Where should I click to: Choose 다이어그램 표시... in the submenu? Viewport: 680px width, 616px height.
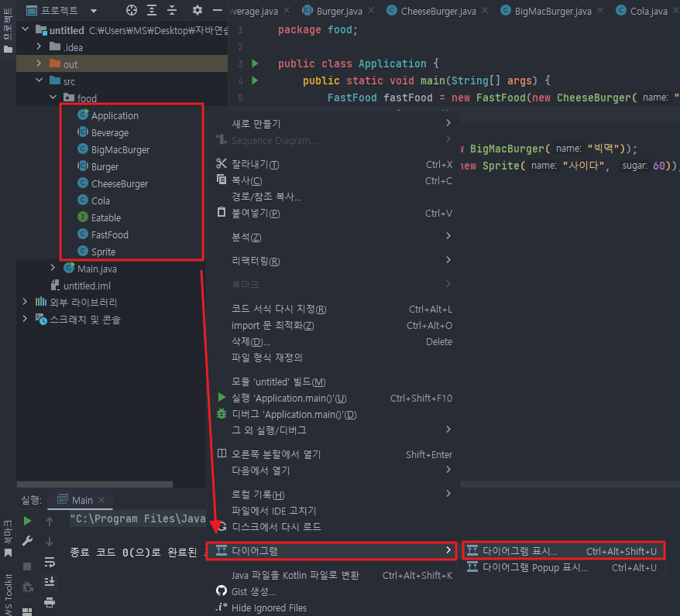[x=563, y=551]
